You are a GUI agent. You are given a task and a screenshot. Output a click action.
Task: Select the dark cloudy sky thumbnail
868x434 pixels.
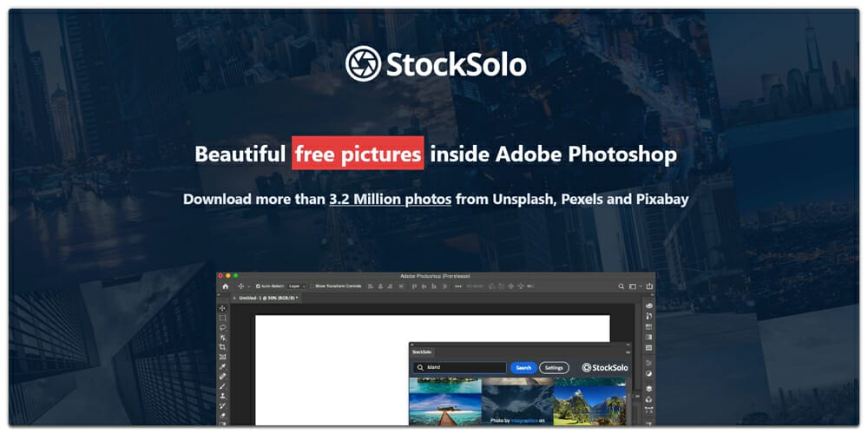517,404
